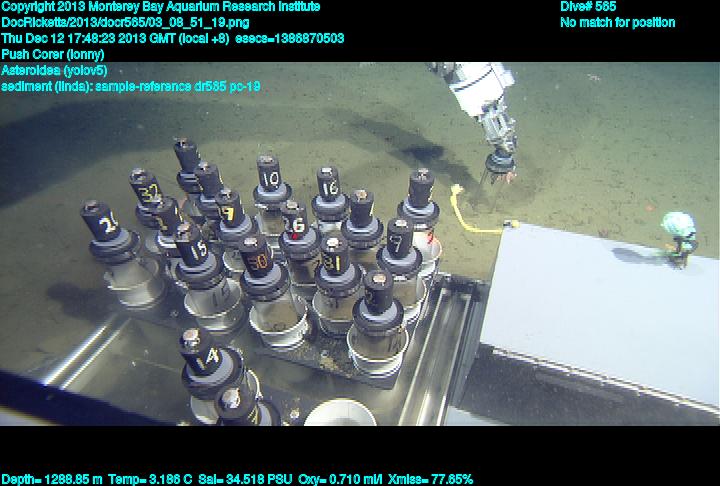Click the push core handle numbered 15
Viewport: 720px width, 486px height.
click(191, 246)
